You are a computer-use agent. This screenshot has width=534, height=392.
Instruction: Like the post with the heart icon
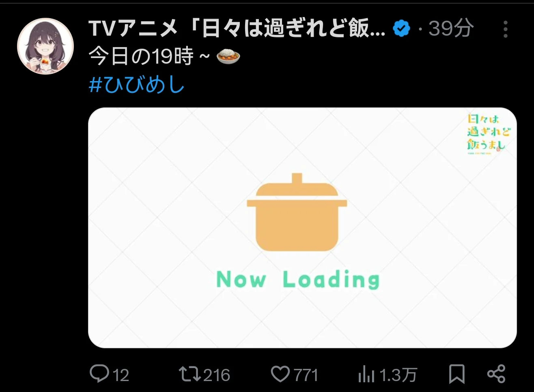(x=280, y=374)
